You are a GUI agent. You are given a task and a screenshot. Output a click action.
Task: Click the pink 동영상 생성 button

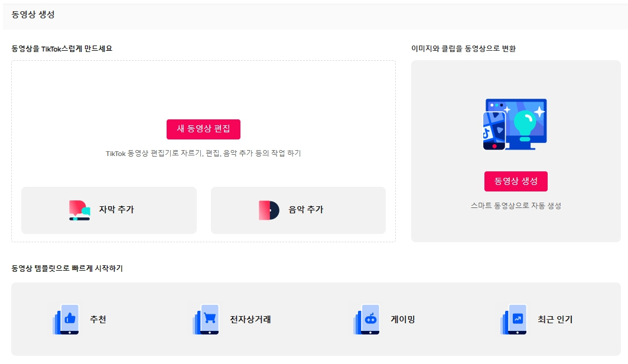[516, 181]
